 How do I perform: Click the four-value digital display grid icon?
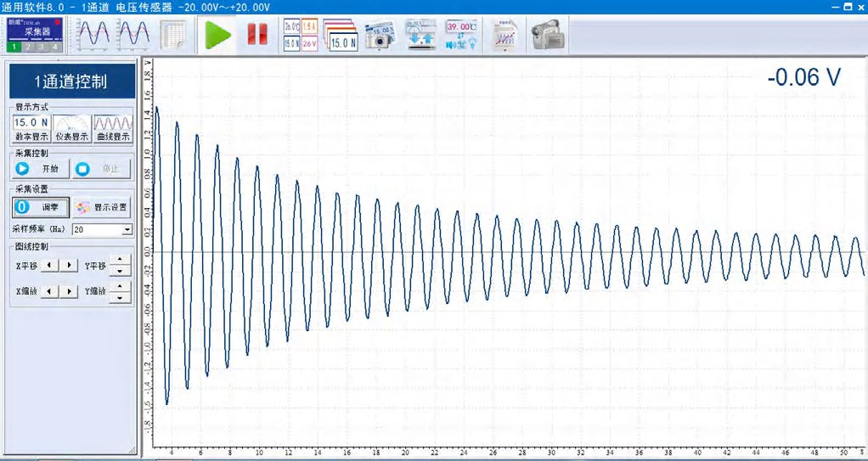[x=301, y=35]
